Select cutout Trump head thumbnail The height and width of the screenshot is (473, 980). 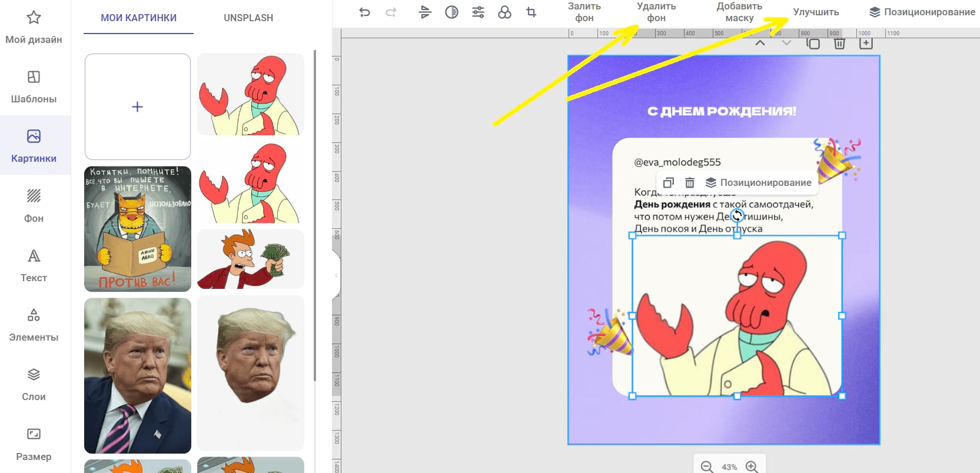tap(251, 373)
